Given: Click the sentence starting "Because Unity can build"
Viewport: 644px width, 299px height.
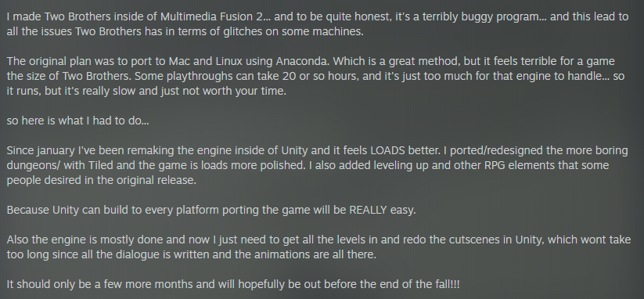Looking at the screenshot, I should (x=211, y=210).
